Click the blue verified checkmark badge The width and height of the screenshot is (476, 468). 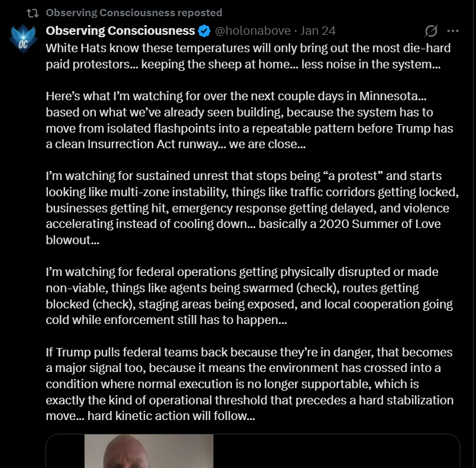click(x=204, y=31)
